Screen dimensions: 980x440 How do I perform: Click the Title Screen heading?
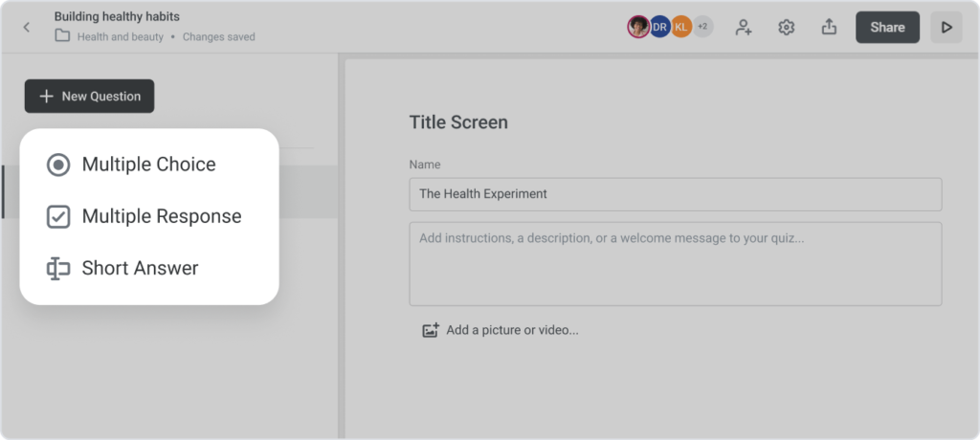[458, 122]
